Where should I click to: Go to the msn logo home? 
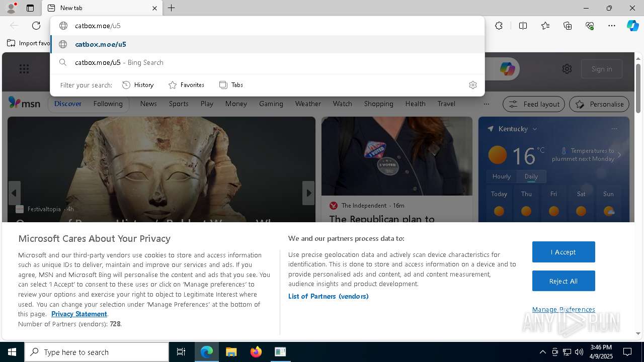point(24,104)
